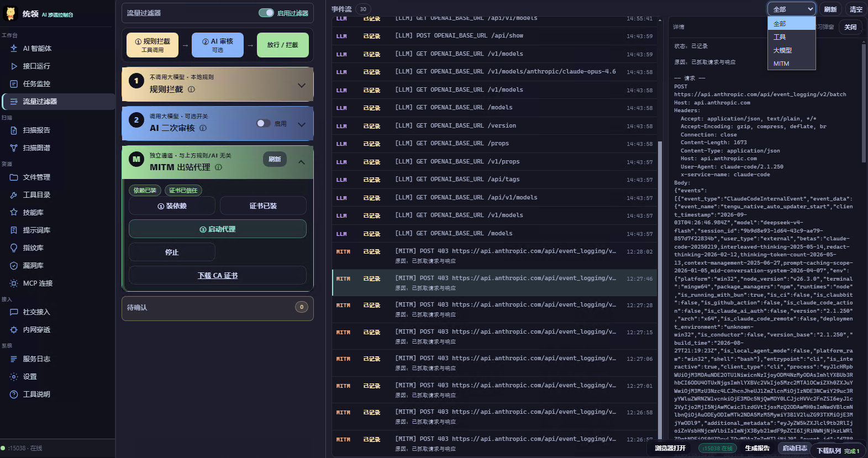The image size is (868, 458).
Task: Click the 指纹库 icon in sidebar
Action: [x=14, y=248]
